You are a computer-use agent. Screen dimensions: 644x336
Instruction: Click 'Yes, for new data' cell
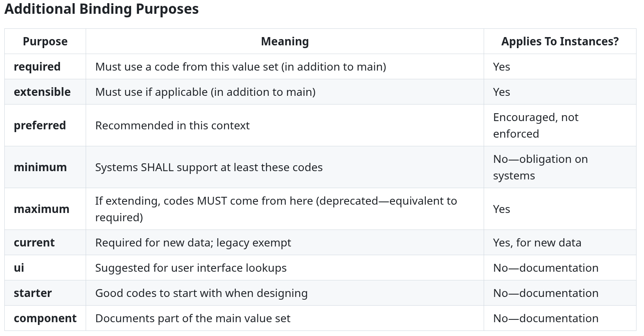pyautogui.click(x=560, y=243)
